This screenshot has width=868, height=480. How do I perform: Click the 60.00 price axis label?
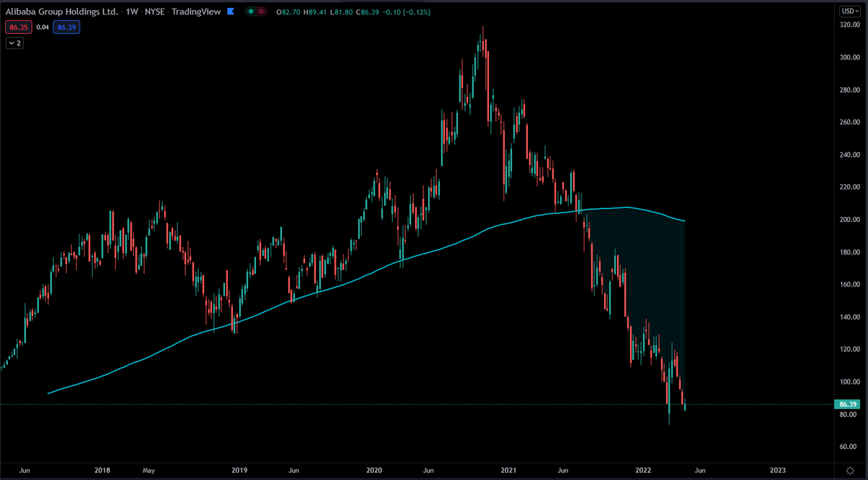[848, 446]
